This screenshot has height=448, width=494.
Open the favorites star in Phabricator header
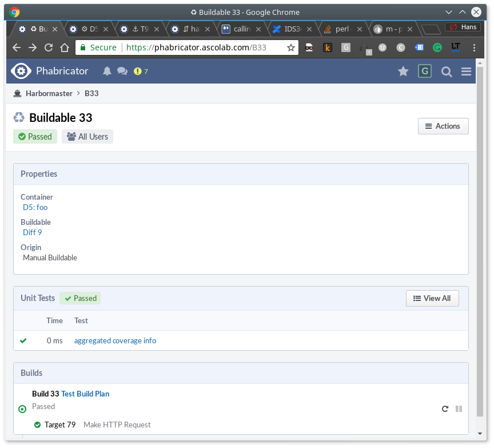[403, 72]
